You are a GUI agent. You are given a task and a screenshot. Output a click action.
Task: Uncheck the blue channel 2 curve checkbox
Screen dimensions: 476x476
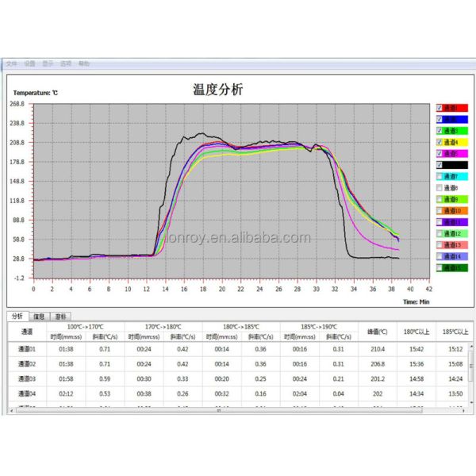point(440,119)
